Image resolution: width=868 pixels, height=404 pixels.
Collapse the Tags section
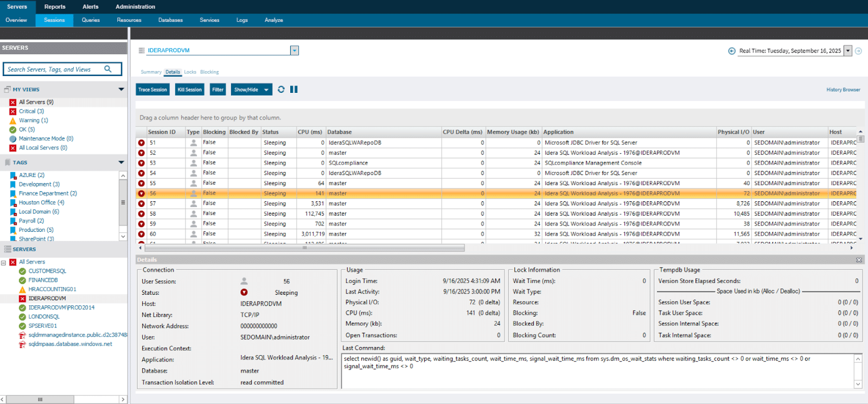pyautogui.click(x=121, y=162)
